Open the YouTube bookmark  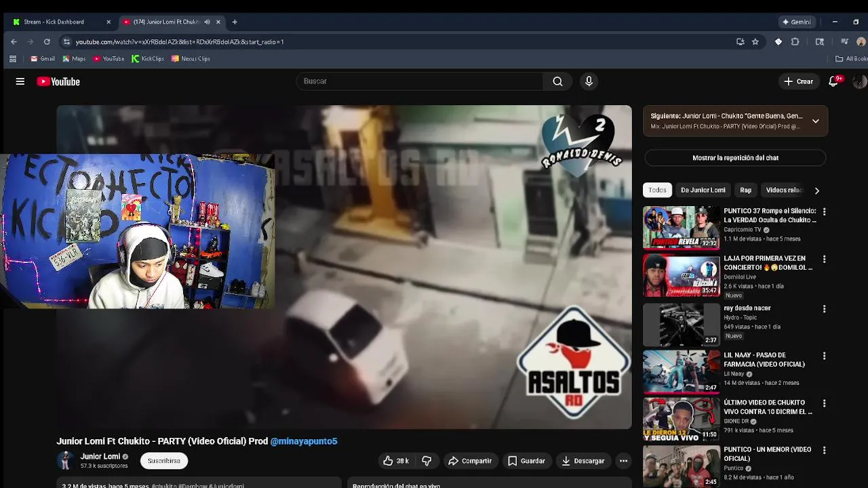108,59
